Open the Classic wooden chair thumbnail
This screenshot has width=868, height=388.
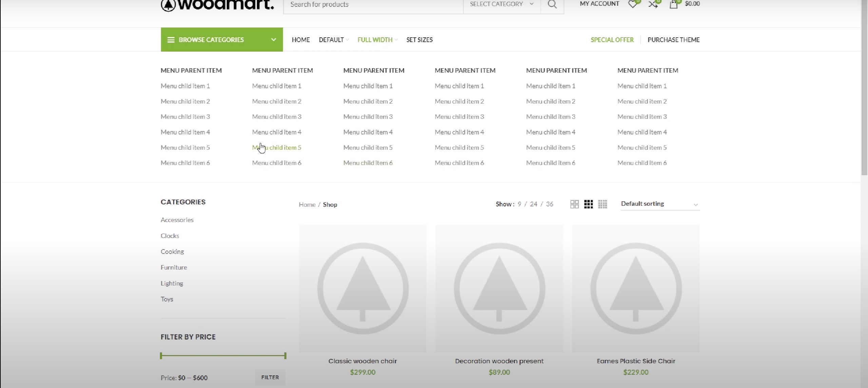tap(363, 288)
